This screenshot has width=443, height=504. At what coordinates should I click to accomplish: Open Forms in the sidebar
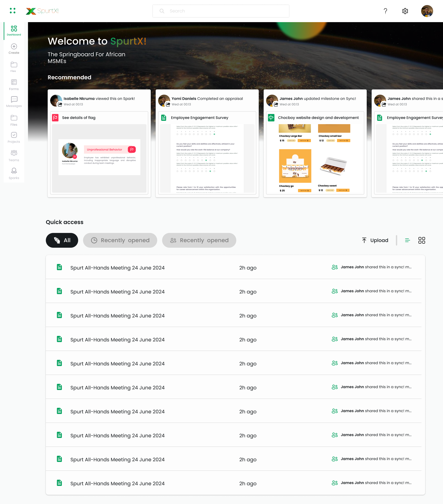pyautogui.click(x=14, y=85)
